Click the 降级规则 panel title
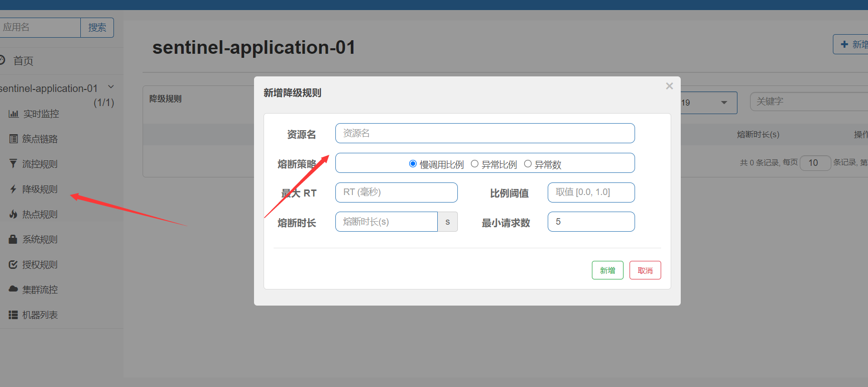868x387 pixels. click(165, 99)
